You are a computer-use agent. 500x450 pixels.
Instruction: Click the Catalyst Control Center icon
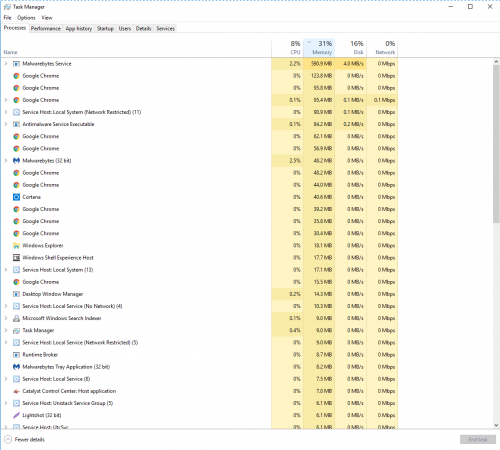pos(16,391)
